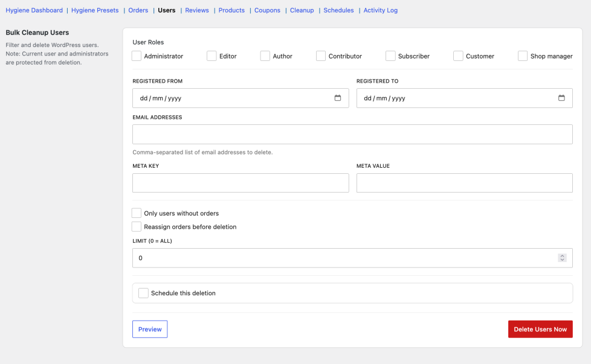
Task: Focus the Registered To date field
Action: pyautogui.click(x=464, y=98)
